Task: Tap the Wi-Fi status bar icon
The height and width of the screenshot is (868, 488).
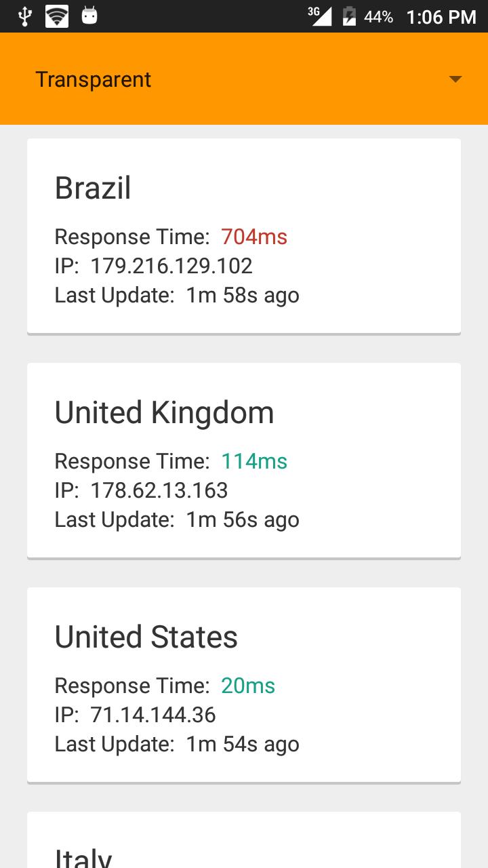Action: click(57, 16)
